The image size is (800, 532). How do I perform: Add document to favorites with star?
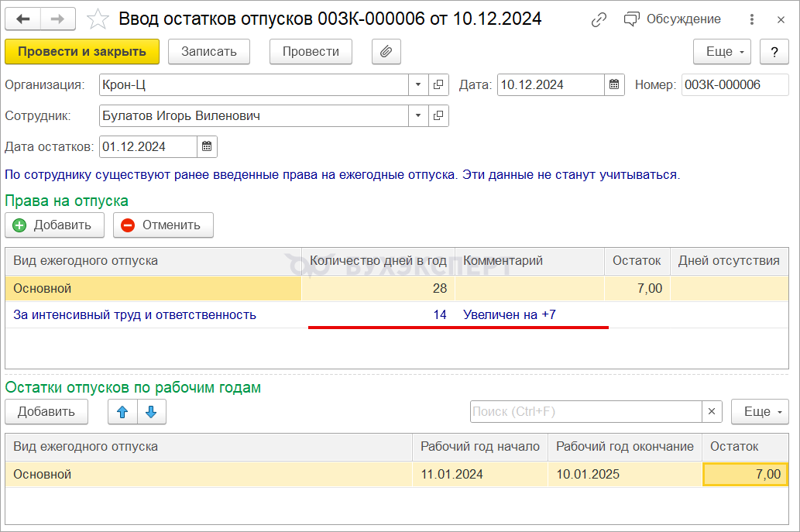coord(98,19)
